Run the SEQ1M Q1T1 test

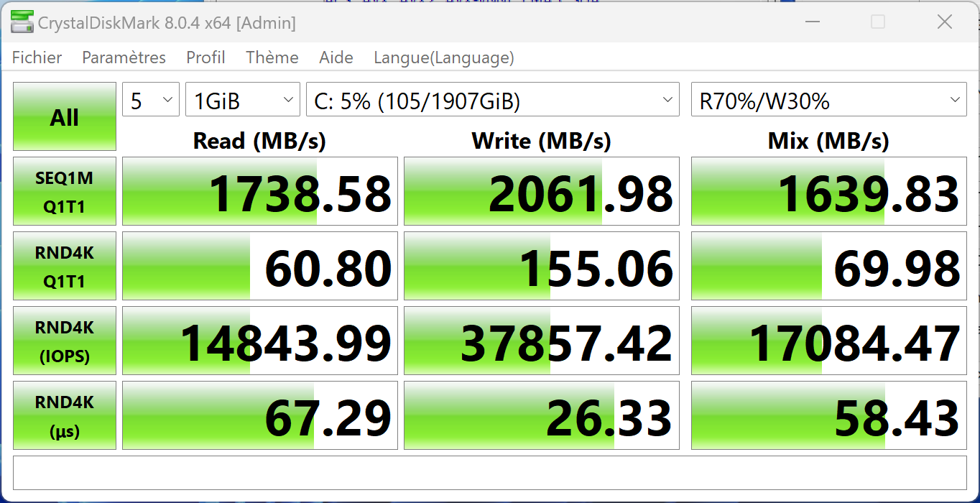click(x=65, y=191)
